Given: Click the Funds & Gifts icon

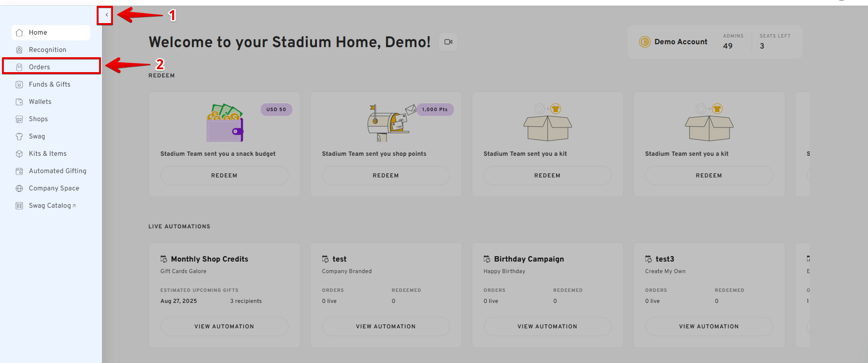Looking at the screenshot, I should 19,85.
